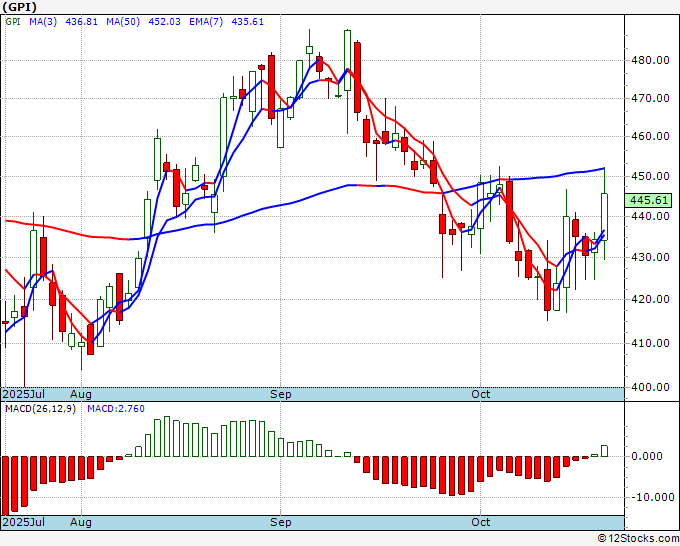Click the 420.00 price axis label
680x546 pixels.
point(650,299)
